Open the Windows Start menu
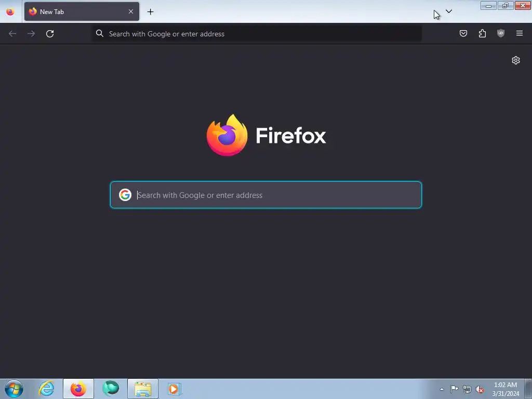 [14, 389]
